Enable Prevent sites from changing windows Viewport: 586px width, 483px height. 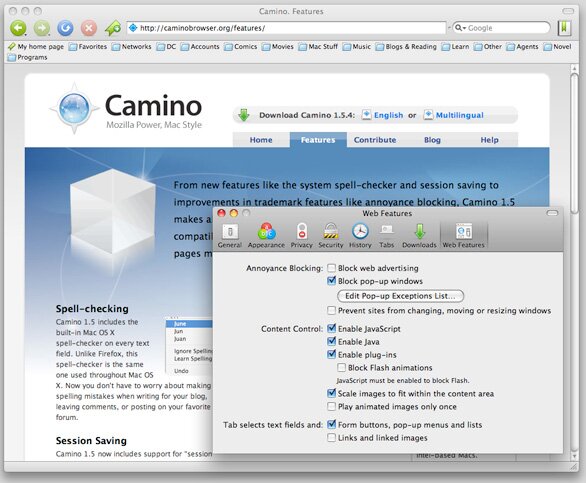[x=331, y=311]
